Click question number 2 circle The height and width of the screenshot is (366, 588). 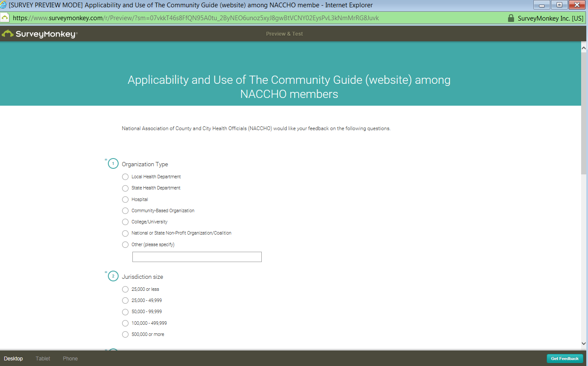coord(113,276)
